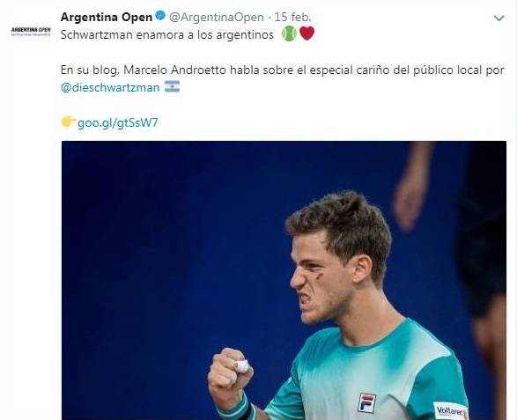Click the Fila logo on the shirt

tap(366, 403)
